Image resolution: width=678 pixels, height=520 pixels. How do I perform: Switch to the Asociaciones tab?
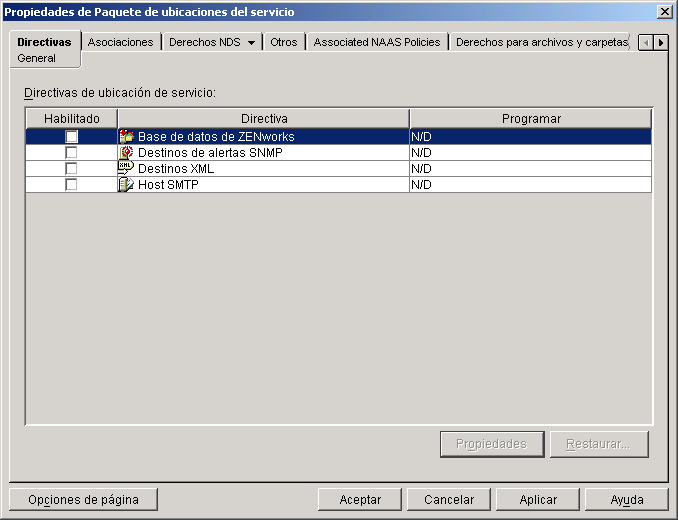click(x=121, y=42)
